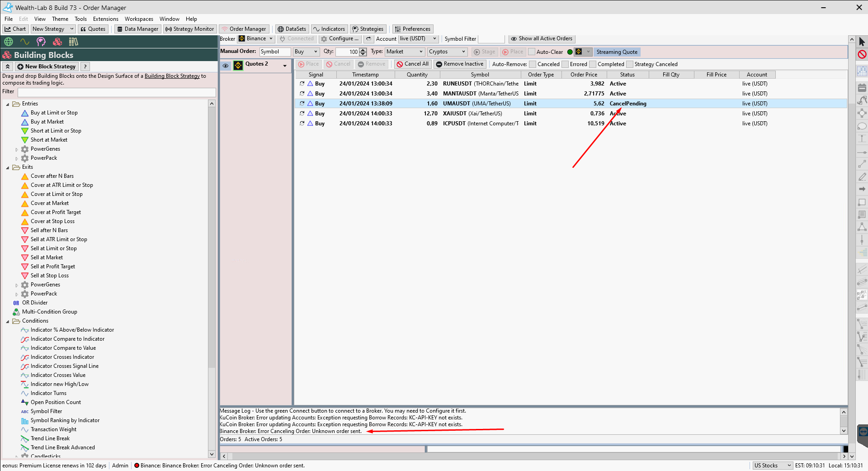Image resolution: width=868 pixels, height=471 pixels.
Task: Select the pencil drawing tool
Action: 862,176
